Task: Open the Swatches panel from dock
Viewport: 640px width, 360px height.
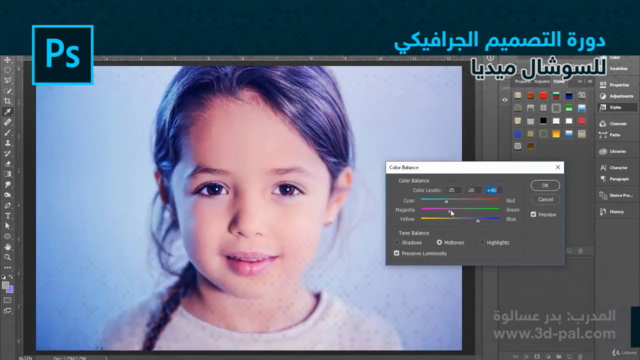Action: click(618, 69)
